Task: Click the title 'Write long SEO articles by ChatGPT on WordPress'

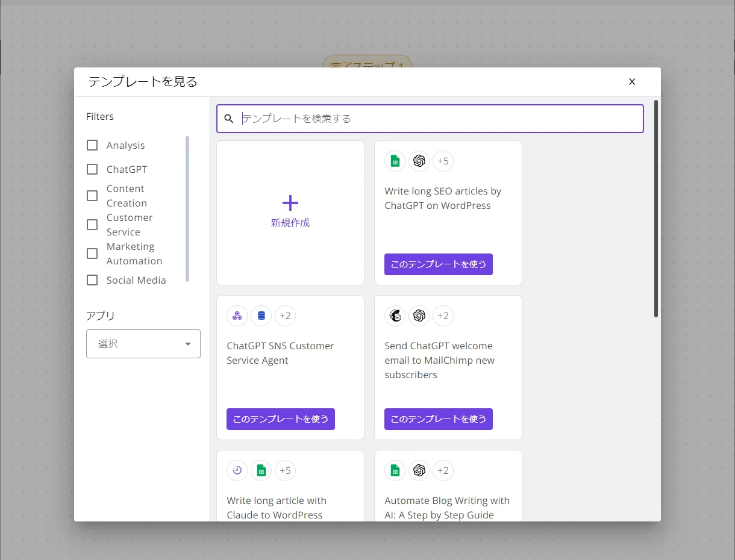Action: [x=443, y=198]
